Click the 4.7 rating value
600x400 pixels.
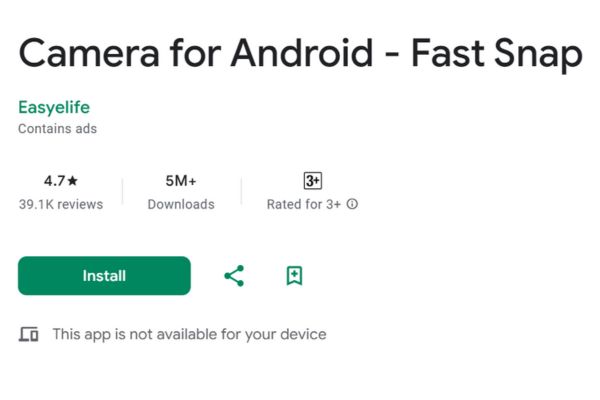(x=54, y=181)
